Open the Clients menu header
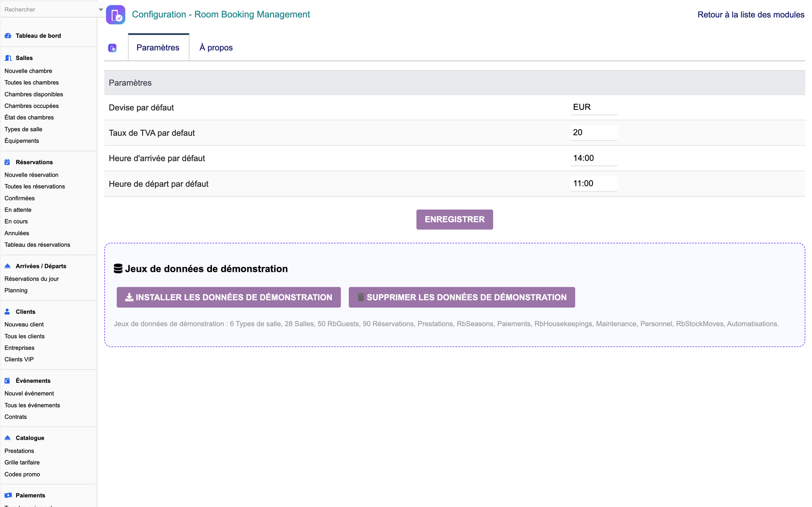812x507 pixels. 25,311
